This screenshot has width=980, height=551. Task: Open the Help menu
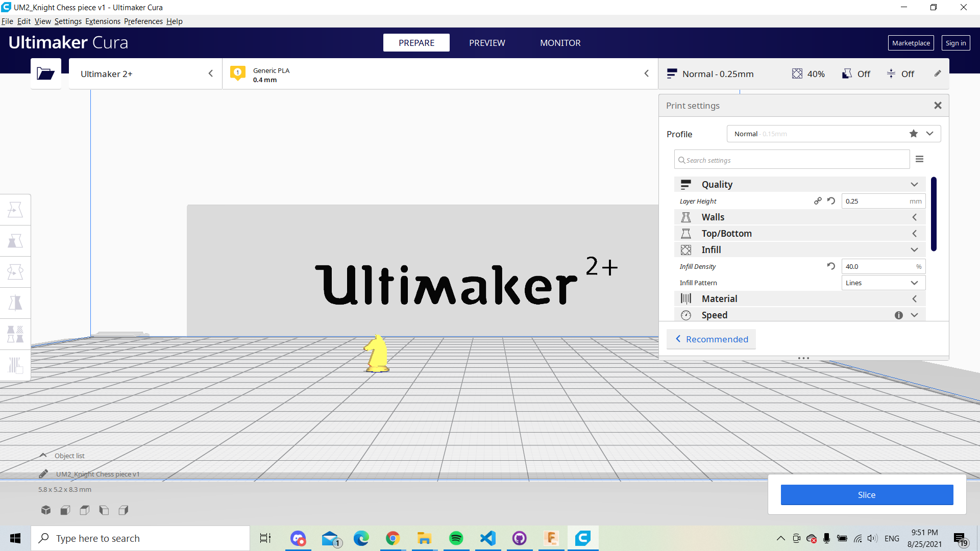click(175, 21)
